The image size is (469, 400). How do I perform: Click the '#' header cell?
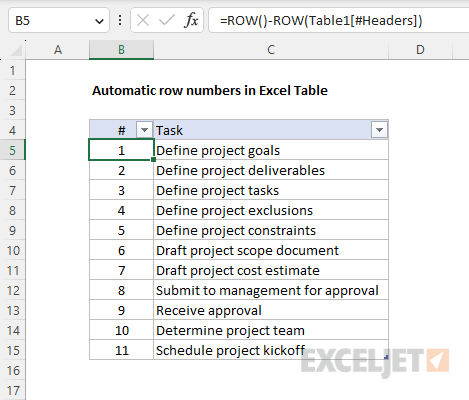tap(121, 130)
